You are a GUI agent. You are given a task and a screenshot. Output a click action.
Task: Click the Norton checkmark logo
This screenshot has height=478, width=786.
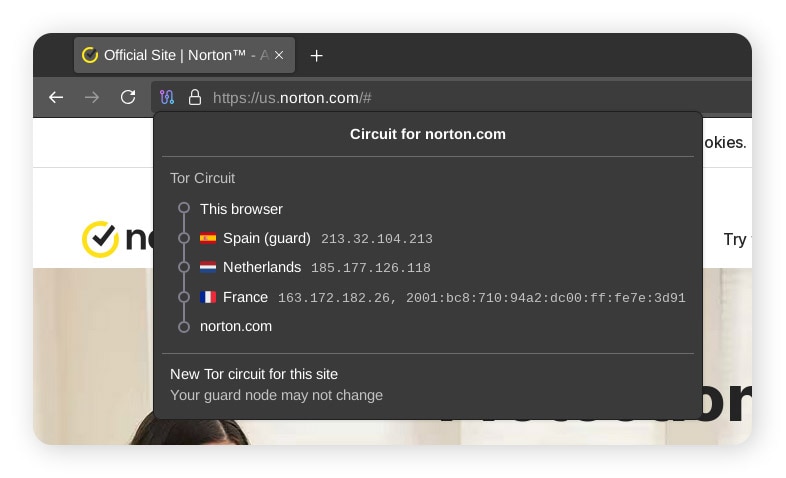tap(100, 239)
